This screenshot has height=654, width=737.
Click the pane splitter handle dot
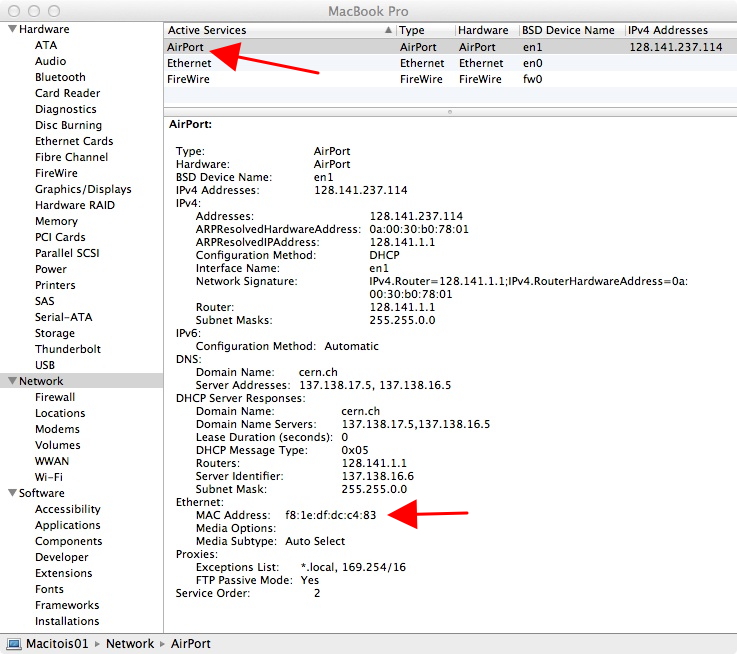[450, 112]
